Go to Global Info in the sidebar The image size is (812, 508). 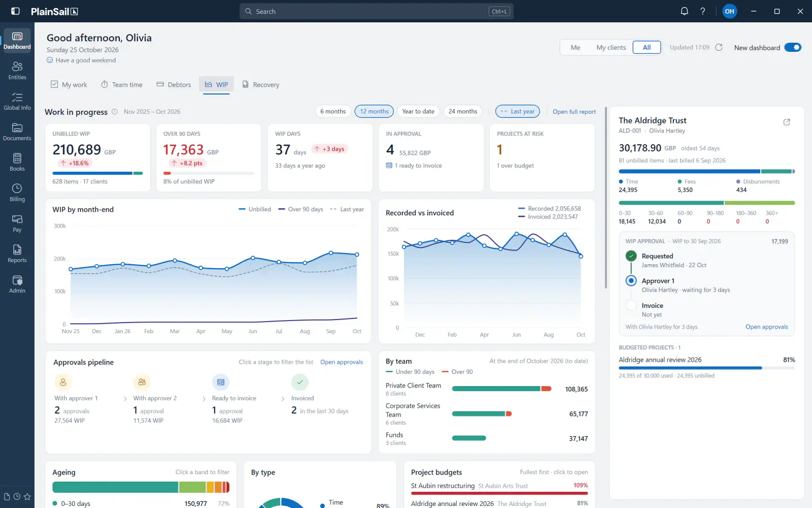[17, 102]
